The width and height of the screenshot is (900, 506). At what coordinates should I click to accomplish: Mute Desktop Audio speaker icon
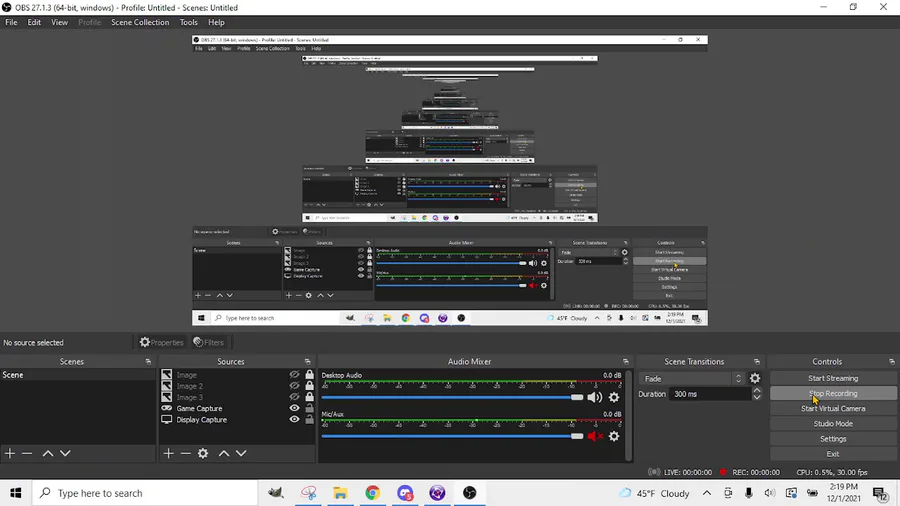point(595,397)
